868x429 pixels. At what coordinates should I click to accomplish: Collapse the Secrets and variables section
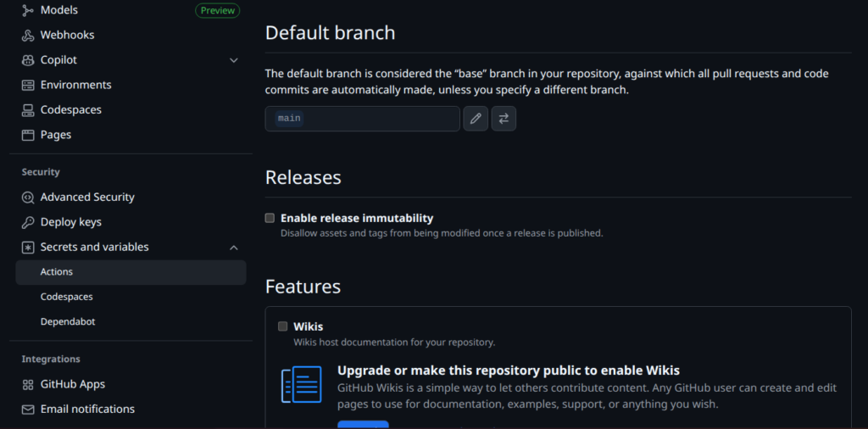[234, 248]
